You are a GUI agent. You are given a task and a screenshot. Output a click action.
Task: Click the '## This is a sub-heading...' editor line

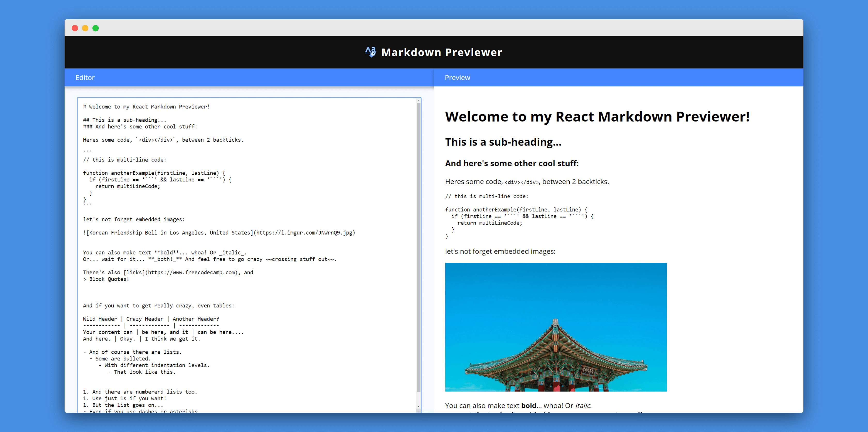[x=125, y=120]
